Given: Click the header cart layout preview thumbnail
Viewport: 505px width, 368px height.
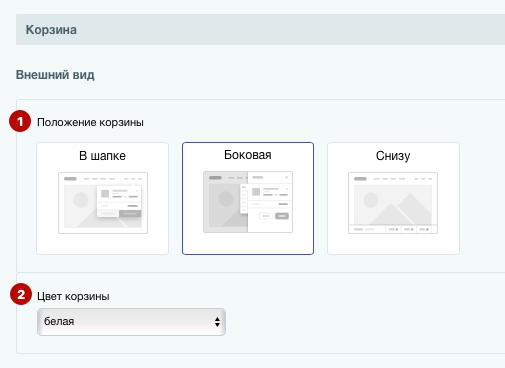Looking at the screenshot, I should point(103,203).
